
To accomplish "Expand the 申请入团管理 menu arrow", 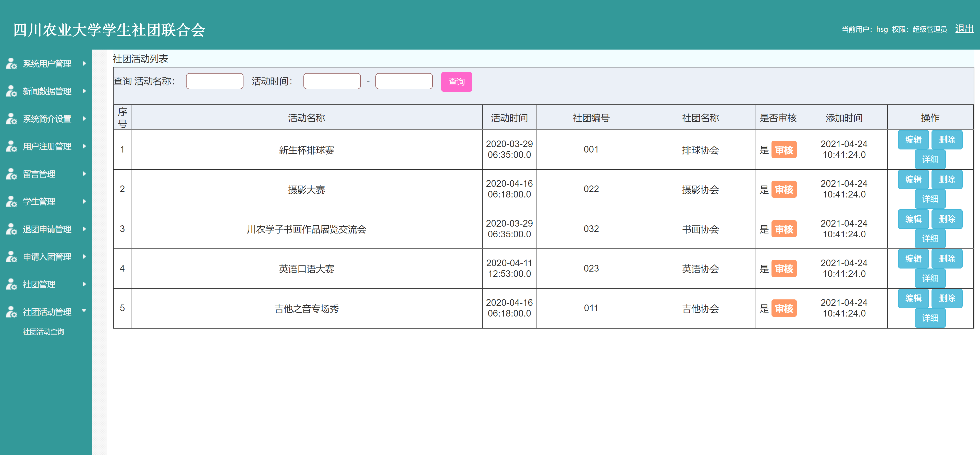I will click(84, 257).
